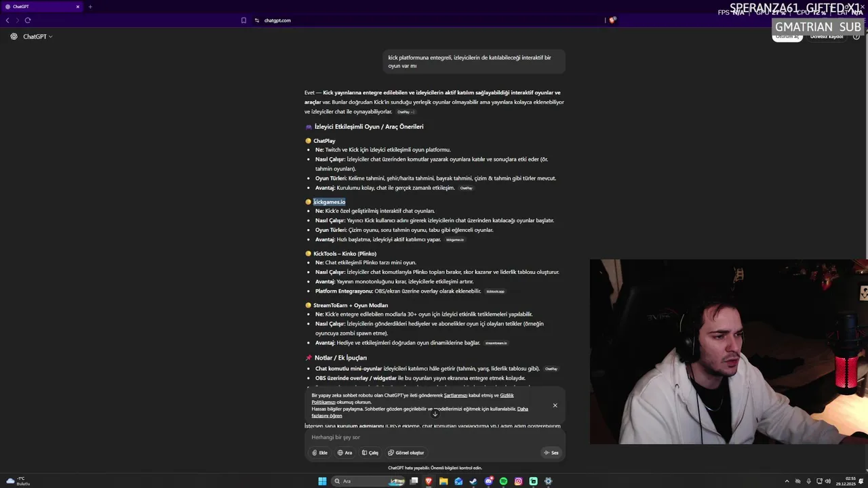Open the Windows Start menu
This screenshot has height=488, width=868.
click(322, 481)
